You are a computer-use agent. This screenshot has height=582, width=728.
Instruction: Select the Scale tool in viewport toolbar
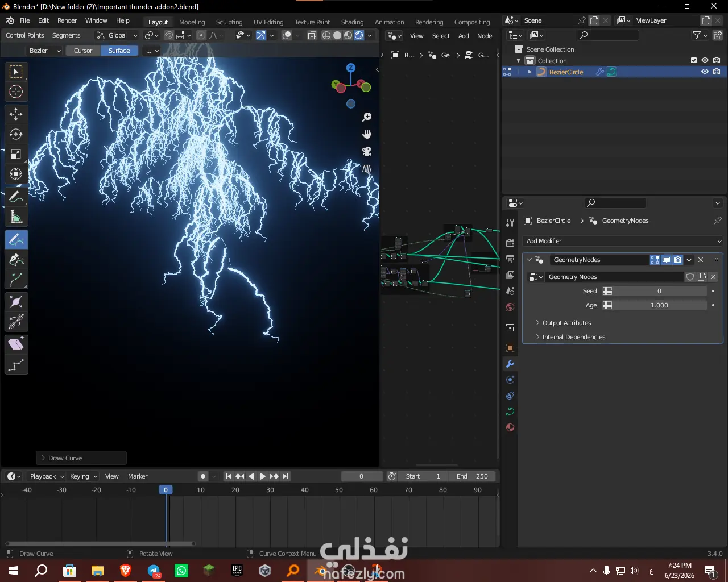pos(16,154)
